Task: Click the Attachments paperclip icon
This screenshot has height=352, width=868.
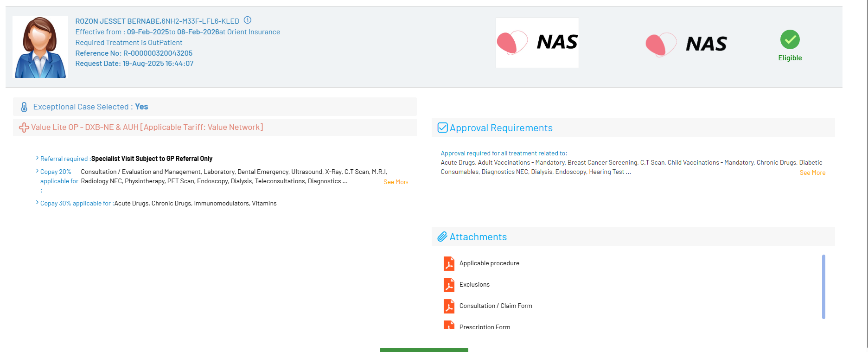Action: 442,237
